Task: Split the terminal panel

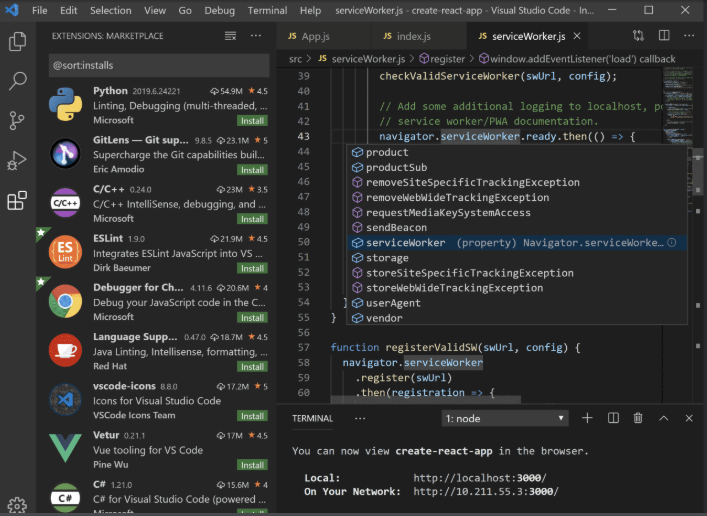Action: 613,418
